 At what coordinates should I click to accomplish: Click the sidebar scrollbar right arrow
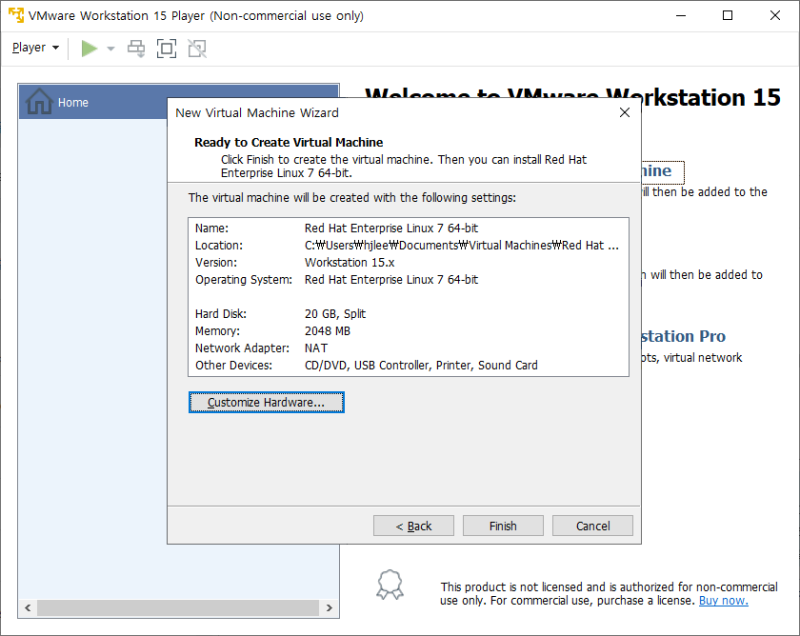(x=330, y=607)
